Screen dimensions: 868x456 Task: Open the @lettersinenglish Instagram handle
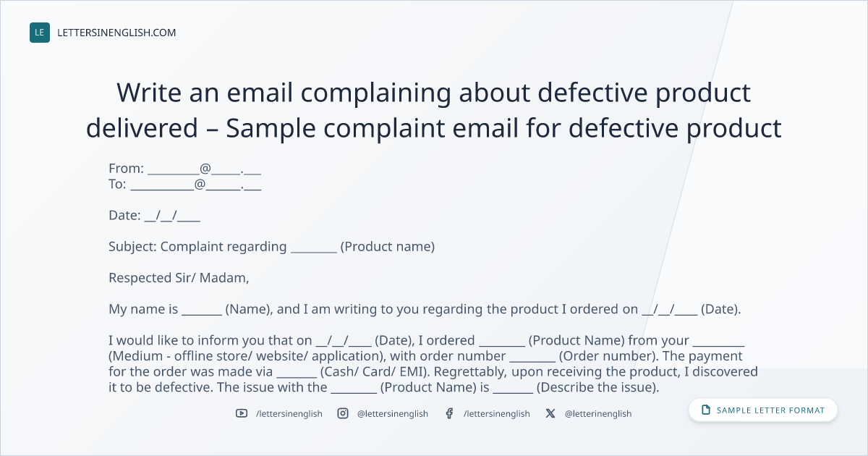click(x=393, y=413)
